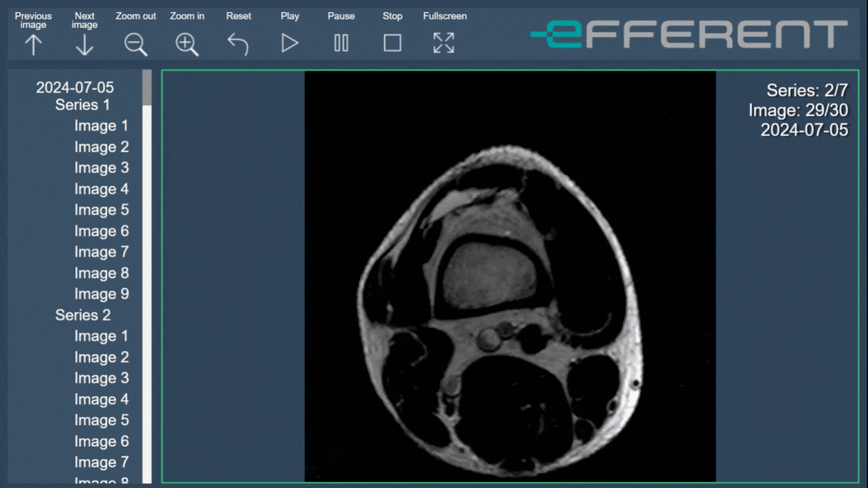Enter Fullscreen mode
The width and height of the screenshot is (868, 488).
click(x=444, y=44)
